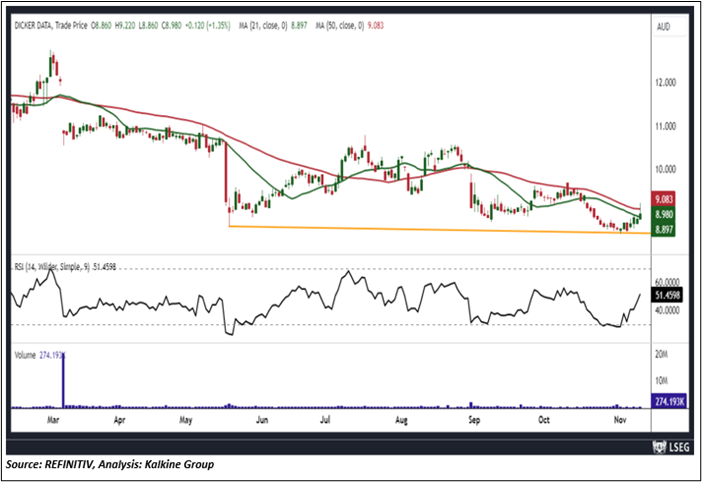The image size is (702, 482).
Task: Click the RSI (14, Wilder, Simple, 9) label
Action: coord(65,267)
